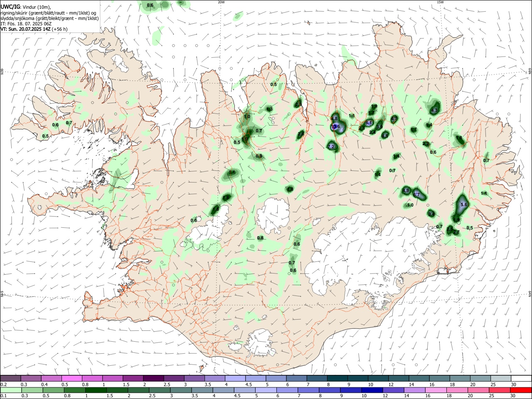Click the bright magenta 0.5 swatch in upper scale
The image size is (532, 399).
point(71,379)
